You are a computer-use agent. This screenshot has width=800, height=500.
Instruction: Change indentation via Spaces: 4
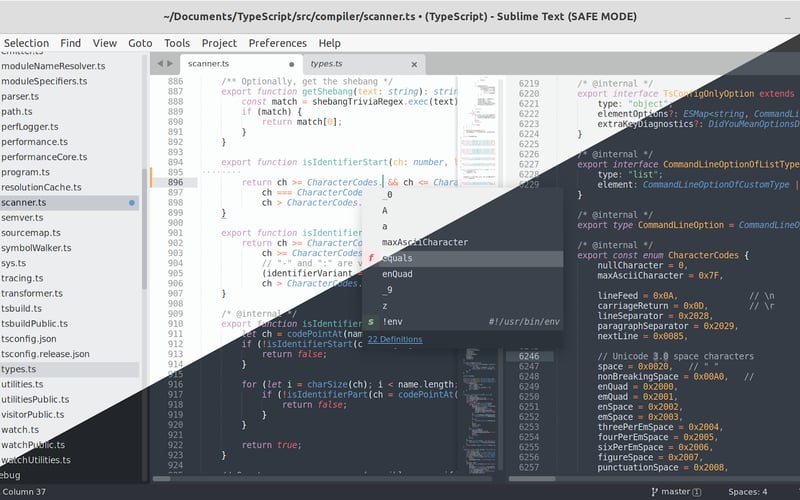[747, 492]
